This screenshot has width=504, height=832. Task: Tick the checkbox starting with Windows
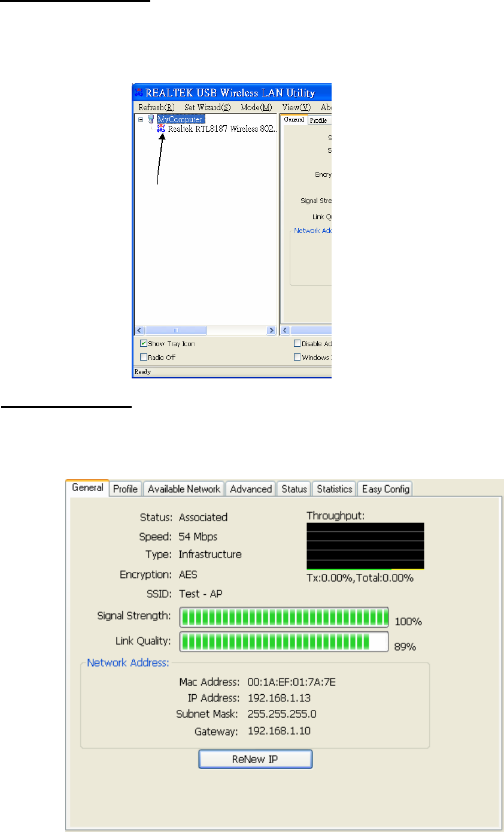click(x=297, y=358)
